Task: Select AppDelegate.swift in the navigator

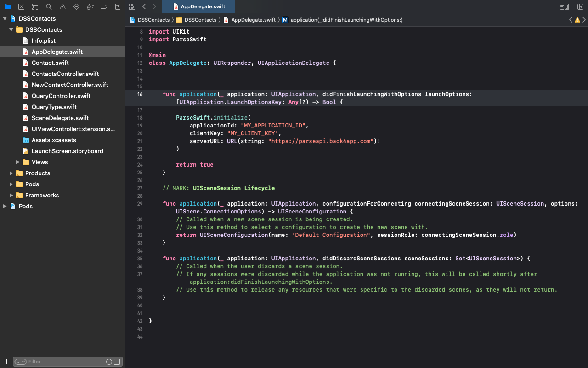Action: click(x=62, y=52)
